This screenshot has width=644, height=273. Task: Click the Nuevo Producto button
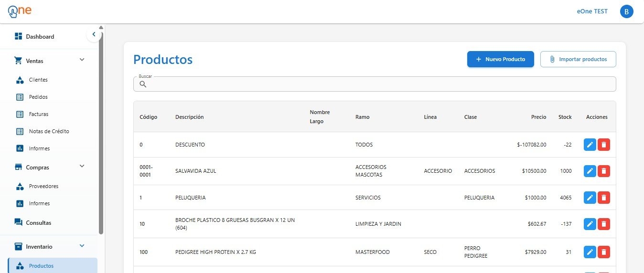tap(500, 59)
